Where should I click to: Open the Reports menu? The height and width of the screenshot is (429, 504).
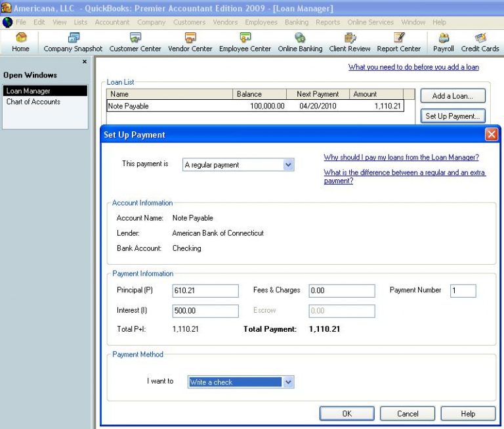tap(328, 22)
